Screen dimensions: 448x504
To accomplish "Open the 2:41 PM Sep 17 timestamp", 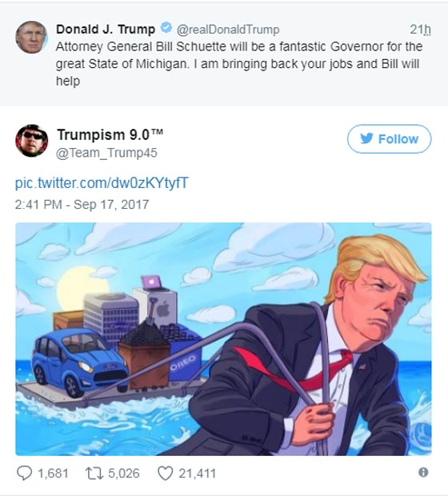I will pos(82,205).
